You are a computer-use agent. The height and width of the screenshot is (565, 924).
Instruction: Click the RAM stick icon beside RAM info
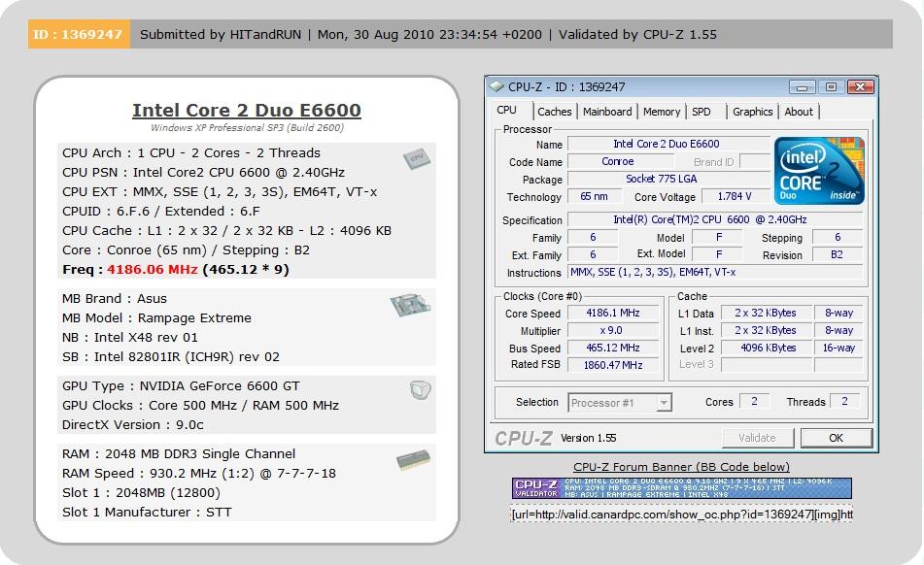(x=413, y=460)
